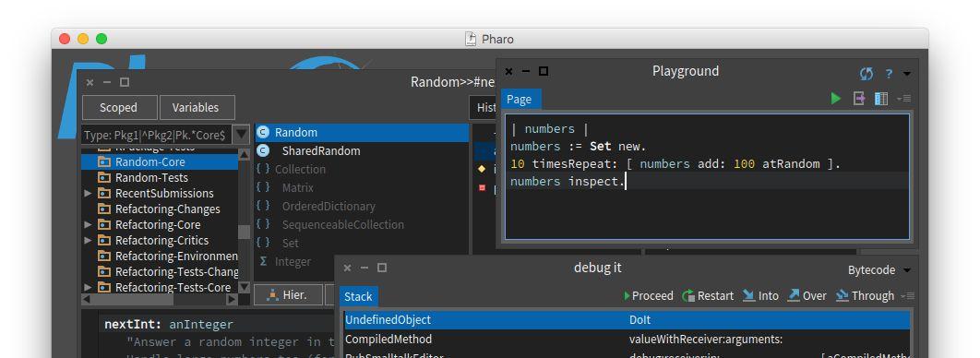Click the braces icon next to OrderedDictionary
This screenshot has width=980, height=358.
coord(263,206)
